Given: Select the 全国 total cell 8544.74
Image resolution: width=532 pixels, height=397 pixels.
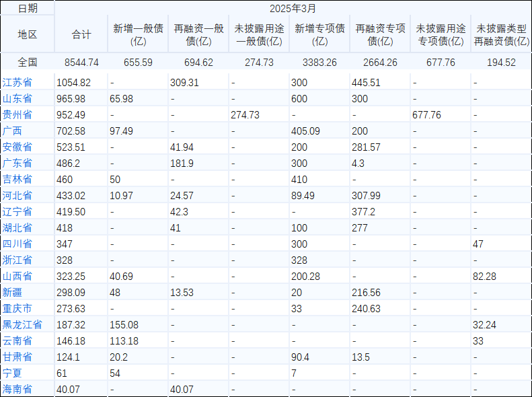Looking at the screenshot, I should 81,63.
